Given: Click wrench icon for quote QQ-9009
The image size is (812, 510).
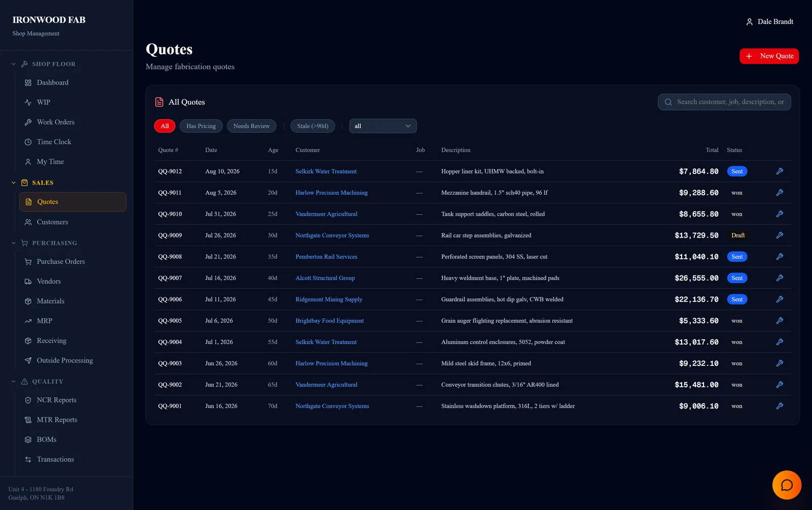Looking at the screenshot, I should pos(780,235).
